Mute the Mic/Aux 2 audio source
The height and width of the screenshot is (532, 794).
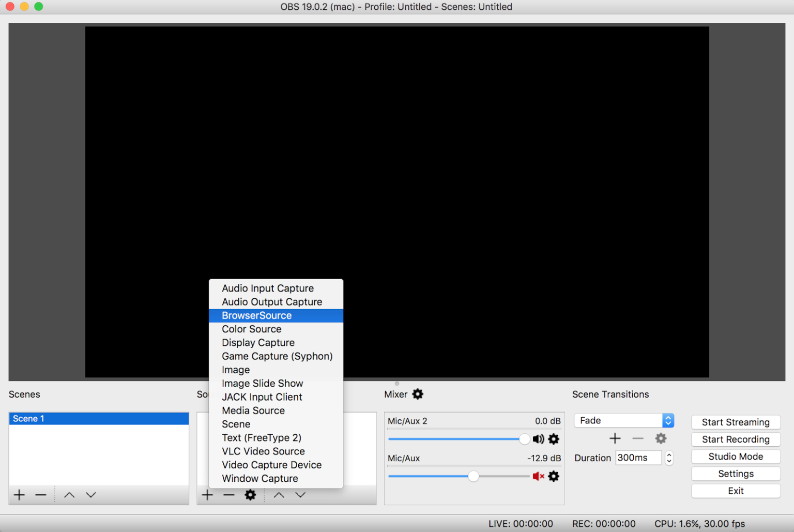coord(538,439)
